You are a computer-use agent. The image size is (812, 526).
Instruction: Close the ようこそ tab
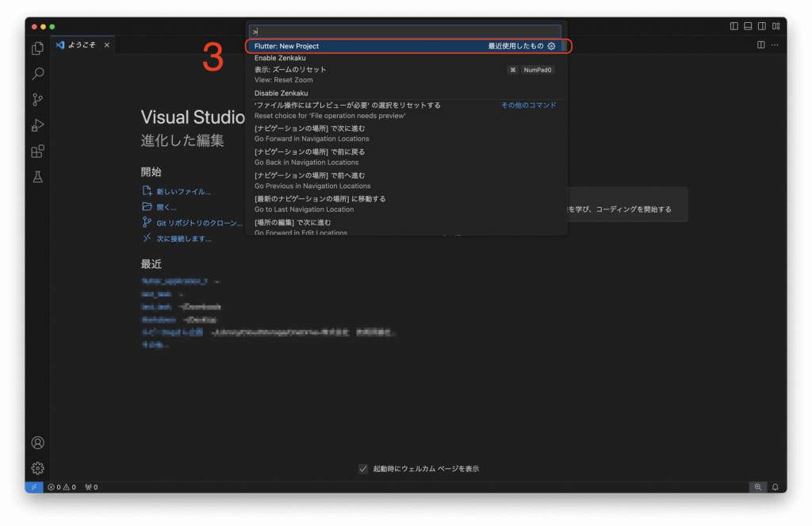point(107,45)
